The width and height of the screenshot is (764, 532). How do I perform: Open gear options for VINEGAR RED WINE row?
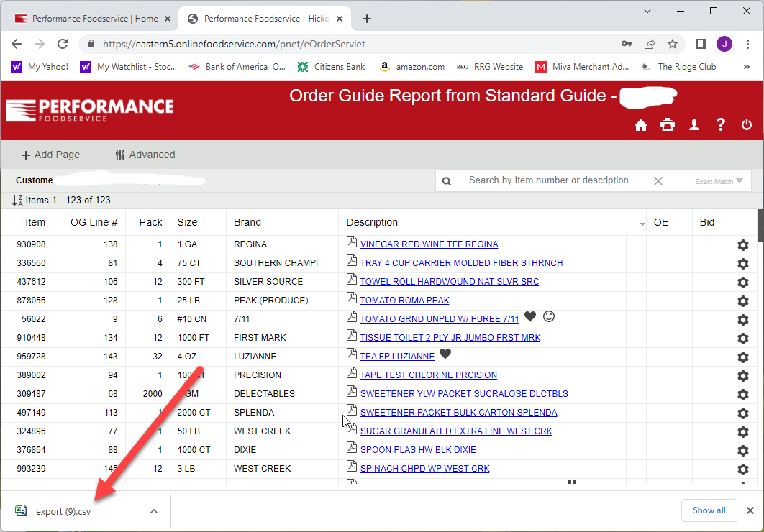[x=743, y=245]
